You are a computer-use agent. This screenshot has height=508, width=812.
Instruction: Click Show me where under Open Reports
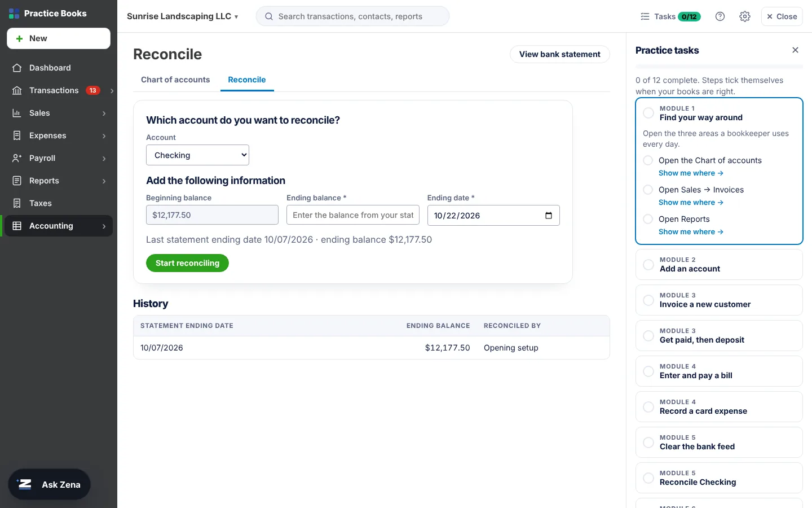coord(691,232)
